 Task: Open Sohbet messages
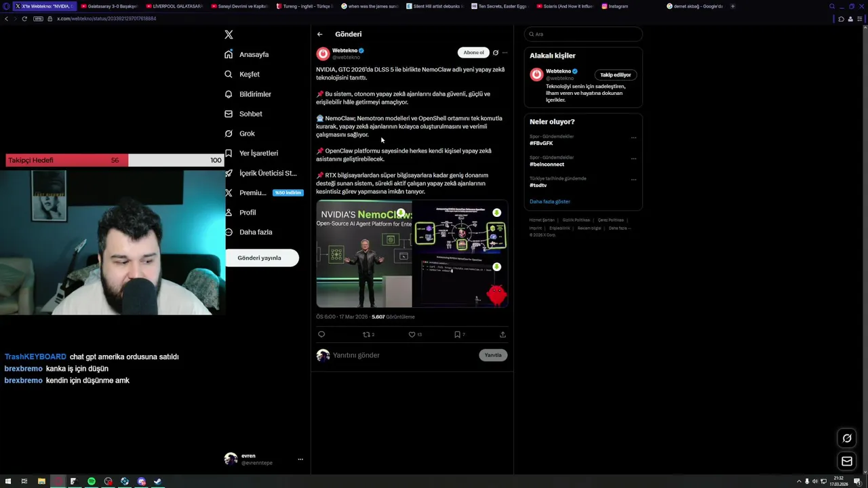(243, 114)
